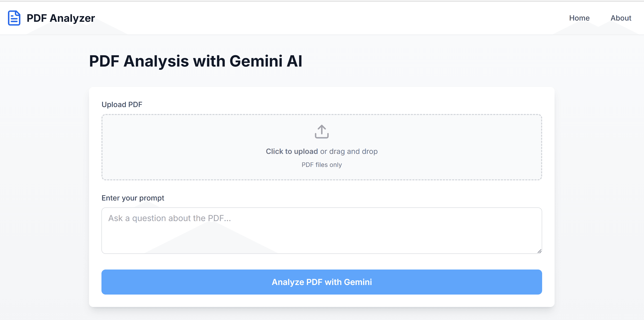Click the blue PDF document logo icon

pyautogui.click(x=14, y=18)
